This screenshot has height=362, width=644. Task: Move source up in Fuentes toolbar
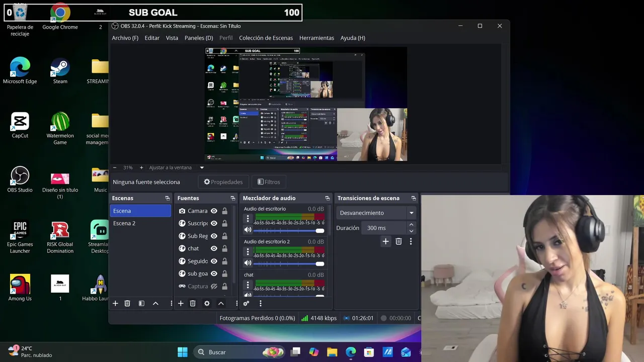221,303
